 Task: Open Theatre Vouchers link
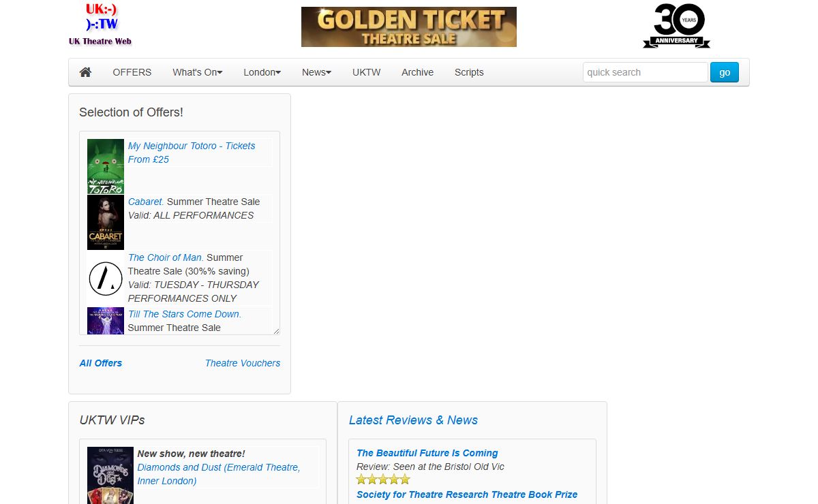tap(243, 363)
